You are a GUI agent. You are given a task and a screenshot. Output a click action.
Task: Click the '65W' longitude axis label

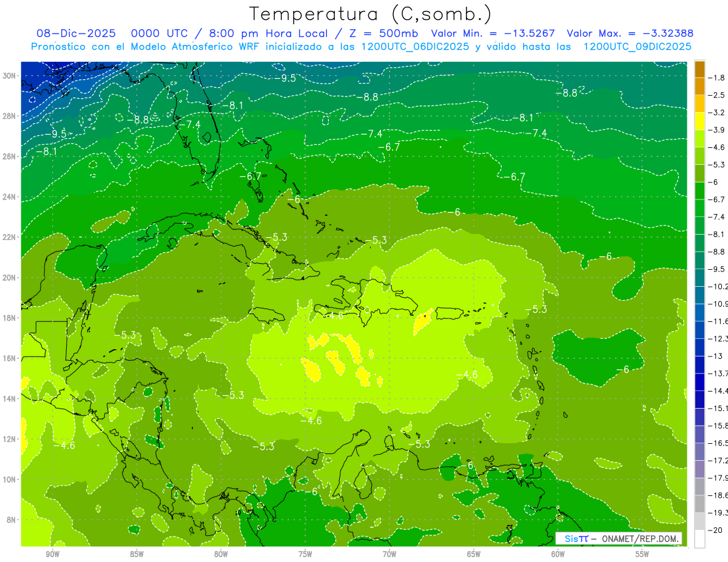(x=474, y=554)
